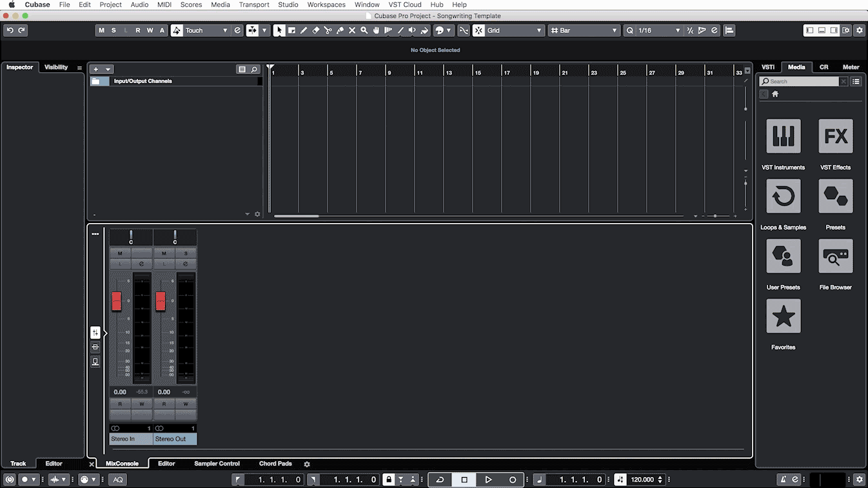Open VST Effects in the Media rack
Viewport: 868px width, 488px height.
(835, 136)
